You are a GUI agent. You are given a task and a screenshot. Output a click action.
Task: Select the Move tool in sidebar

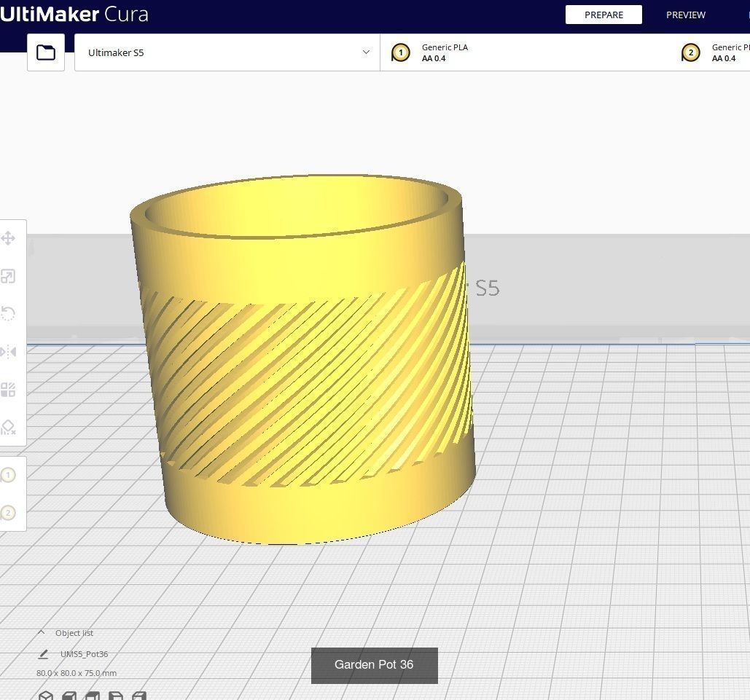[x=7, y=238]
